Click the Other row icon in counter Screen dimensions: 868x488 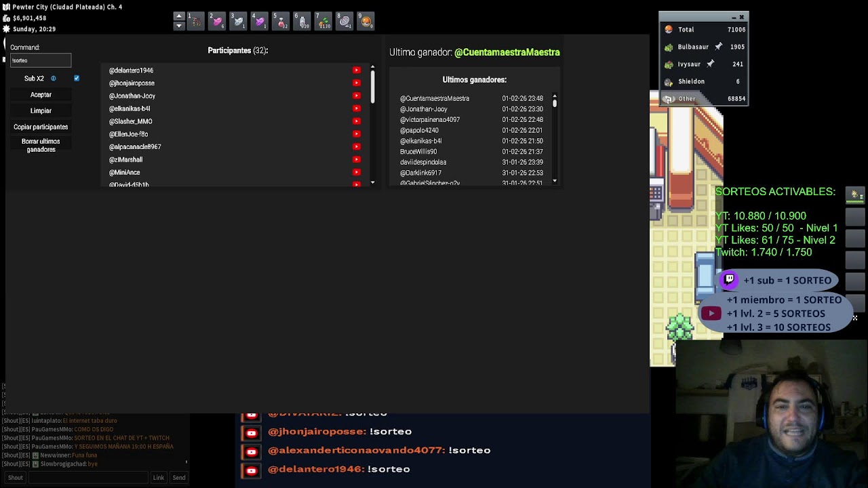(669, 99)
